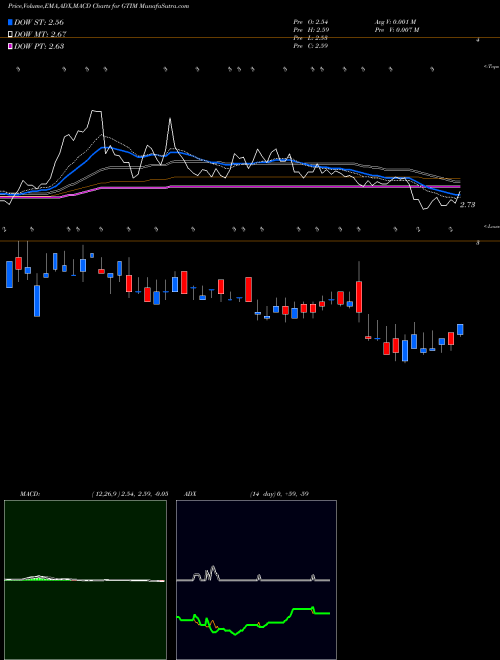The width and height of the screenshot is (500, 660).
Task: Select the 'DOW MT: 2.67' legend label
Action: coord(40,34)
